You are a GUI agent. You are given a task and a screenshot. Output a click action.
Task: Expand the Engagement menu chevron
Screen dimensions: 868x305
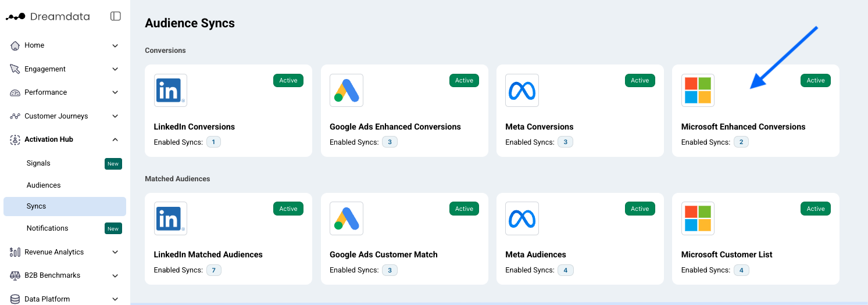(115, 69)
